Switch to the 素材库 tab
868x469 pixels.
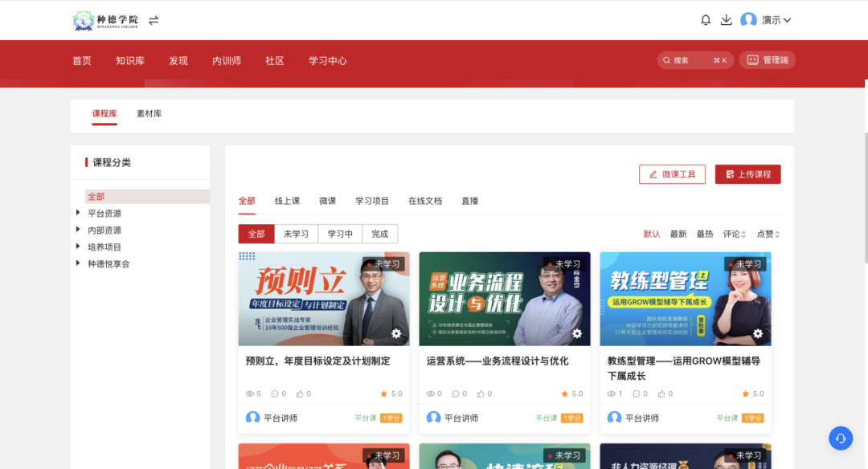click(x=149, y=114)
